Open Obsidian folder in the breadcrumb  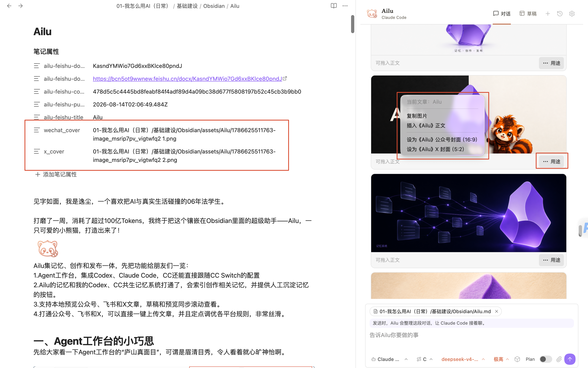[x=214, y=6]
